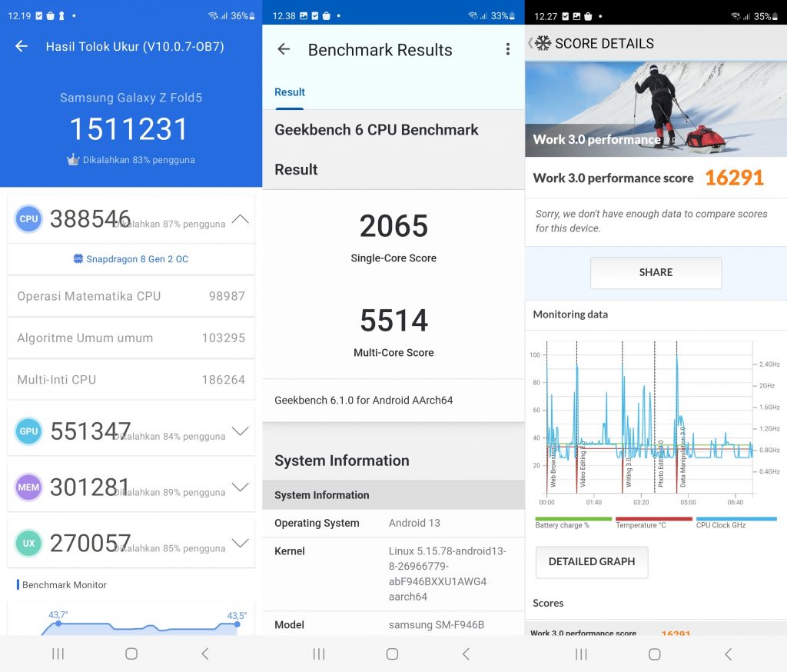Tap the Work 3.0 performance banner image
Image resolution: width=787 pixels, height=672 pixels.
coord(656,109)
